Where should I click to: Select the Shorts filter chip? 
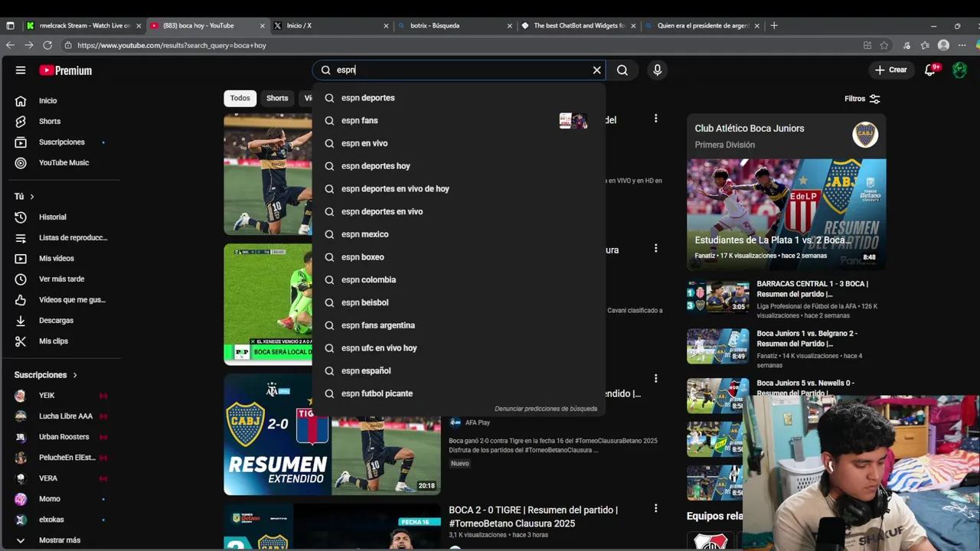click(x=277, y=99)
